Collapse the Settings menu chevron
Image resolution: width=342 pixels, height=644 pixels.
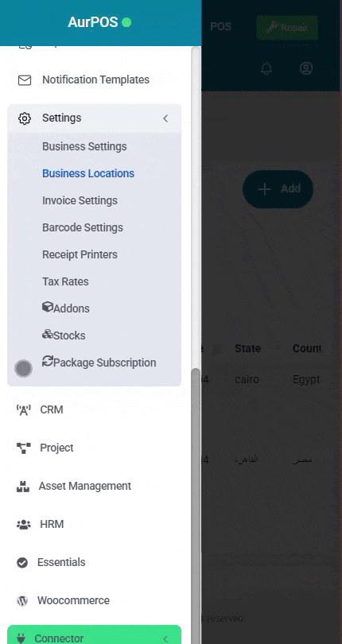(x=165, y=118)
